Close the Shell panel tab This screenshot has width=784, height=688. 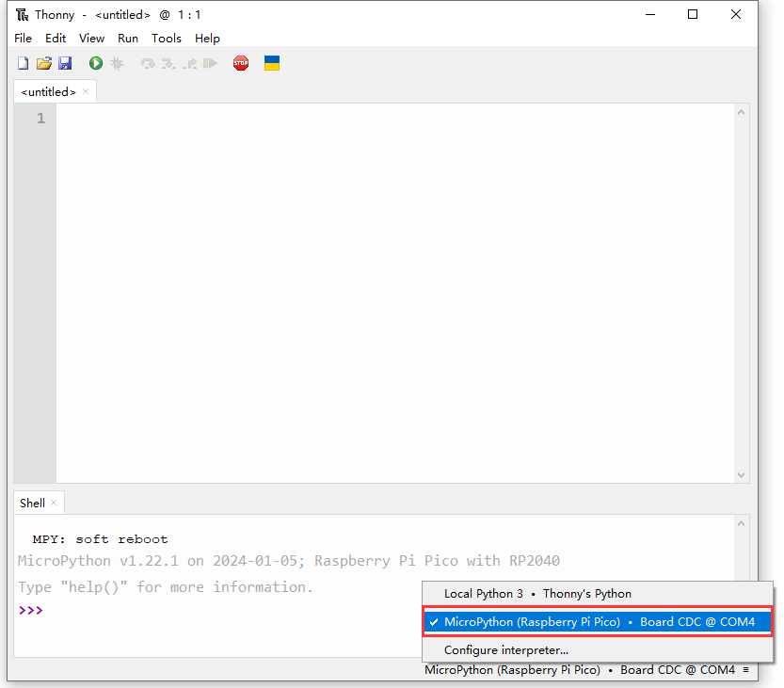54,503
